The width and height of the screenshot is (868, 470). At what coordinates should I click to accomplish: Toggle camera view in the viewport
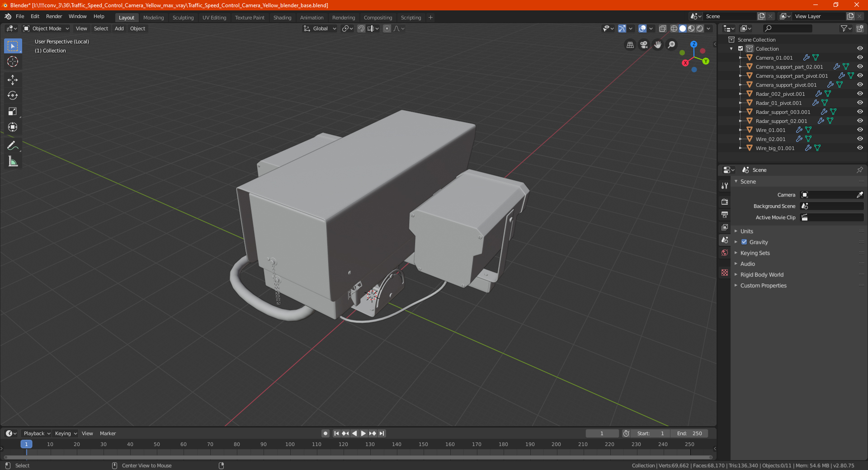644,45
